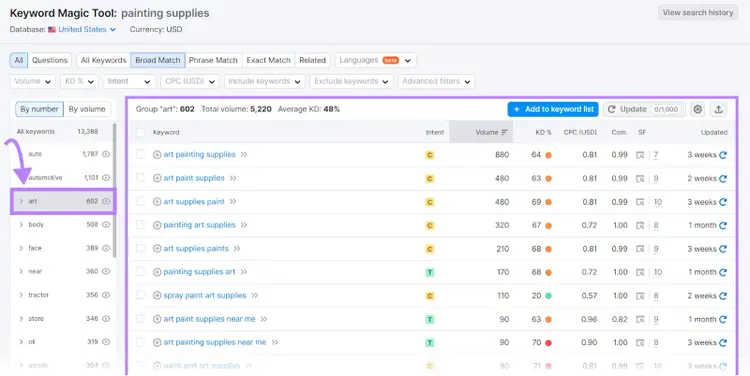The image size is (750, 376).
Task: Open the Intent filter dropdown
Action: click(x=129, y=81)
